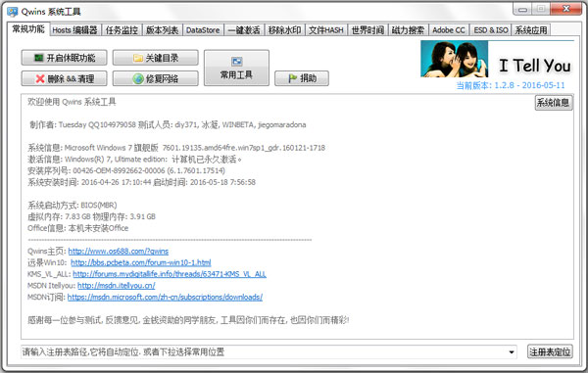
Task: Switch to the 文件HASH tab
Action: click(x=326, y=30)
